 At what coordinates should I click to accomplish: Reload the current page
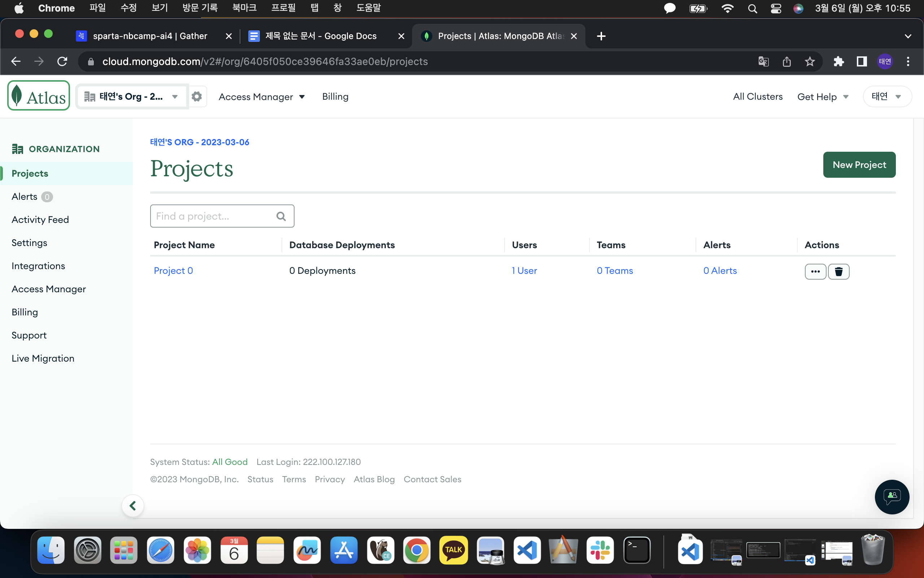coord(62,61)
